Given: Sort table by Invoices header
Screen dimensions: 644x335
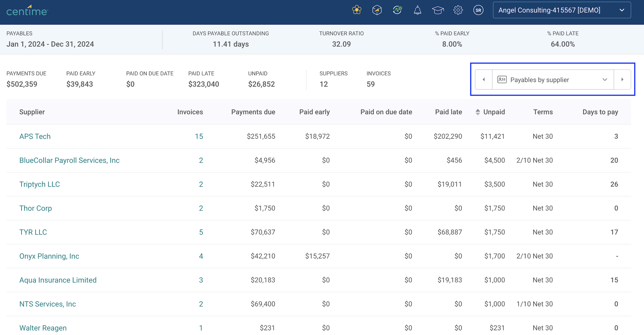Looking at the screenshot, I should (190, 112).
